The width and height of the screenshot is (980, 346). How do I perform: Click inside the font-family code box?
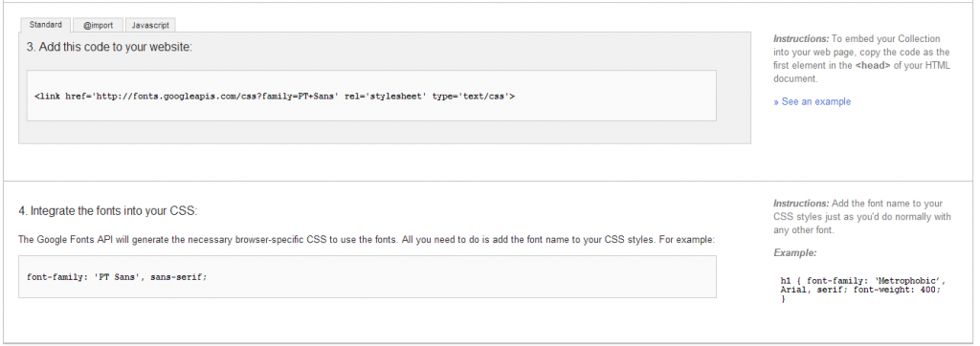point(367,276)
